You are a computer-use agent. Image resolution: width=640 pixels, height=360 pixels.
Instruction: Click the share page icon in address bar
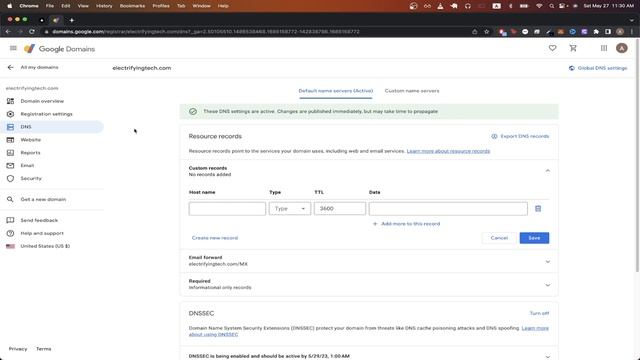[474, 31]
